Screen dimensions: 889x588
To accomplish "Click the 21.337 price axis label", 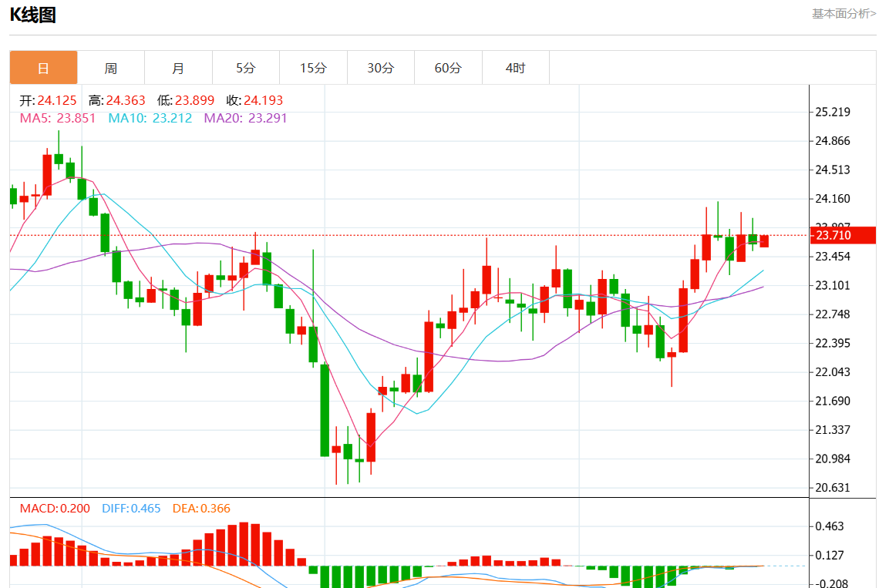I will tap(832, 429).
